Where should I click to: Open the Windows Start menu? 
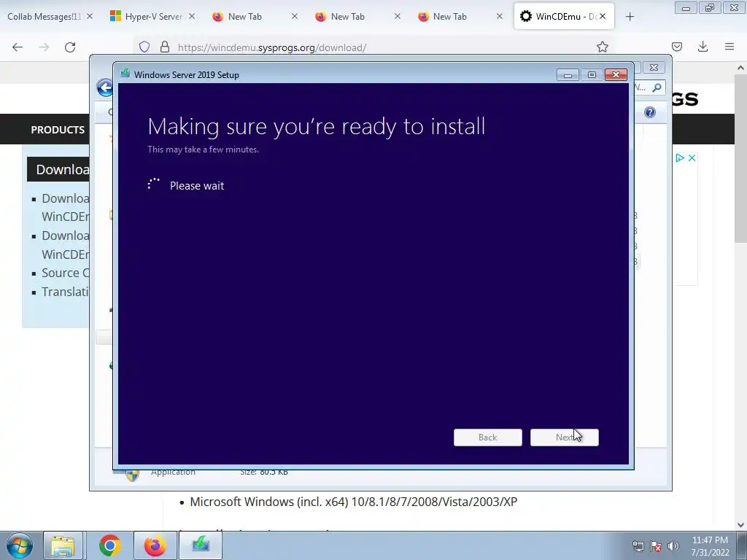[x=19, y=545]
